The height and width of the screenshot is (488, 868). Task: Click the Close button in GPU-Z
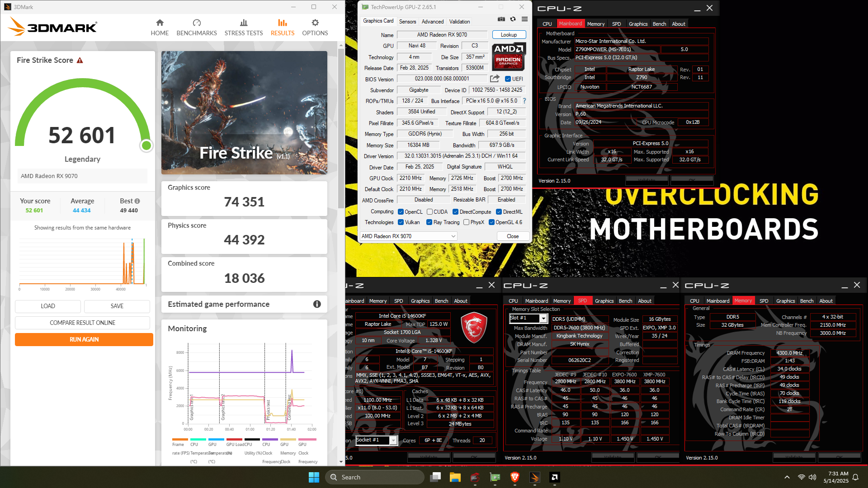pyautogui.click(x=513, y=236)
